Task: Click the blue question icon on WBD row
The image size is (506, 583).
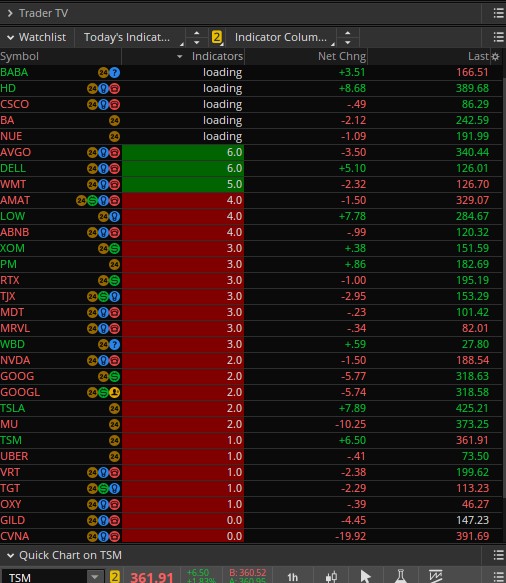Action: (115, 345)
